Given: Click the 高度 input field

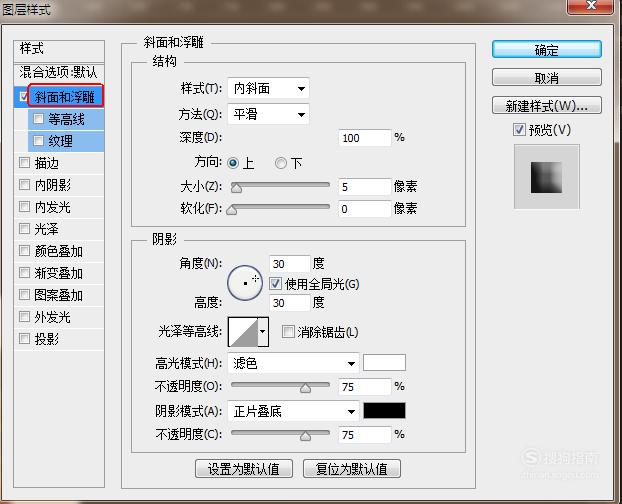Looking at the screenshot, I should [290, 303].
